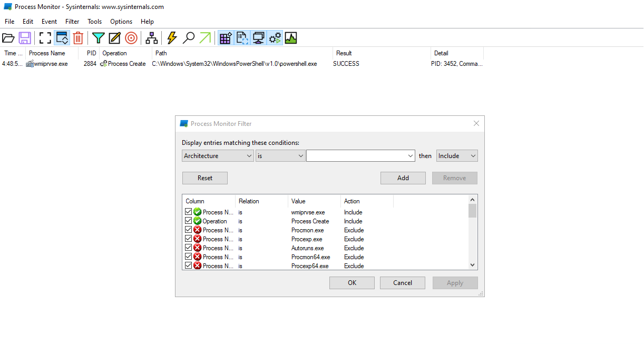Click into the filter value text field
Viewport: 644px width, 344px height.
click(356, 156)
